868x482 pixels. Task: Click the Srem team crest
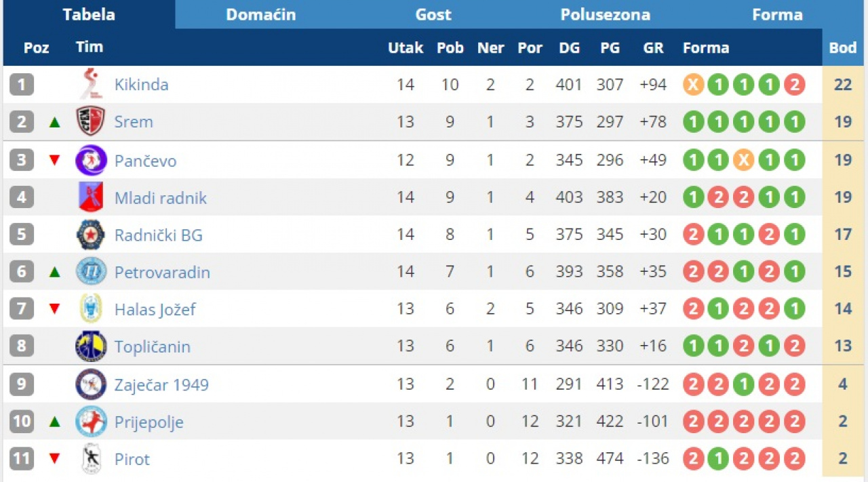90,122
